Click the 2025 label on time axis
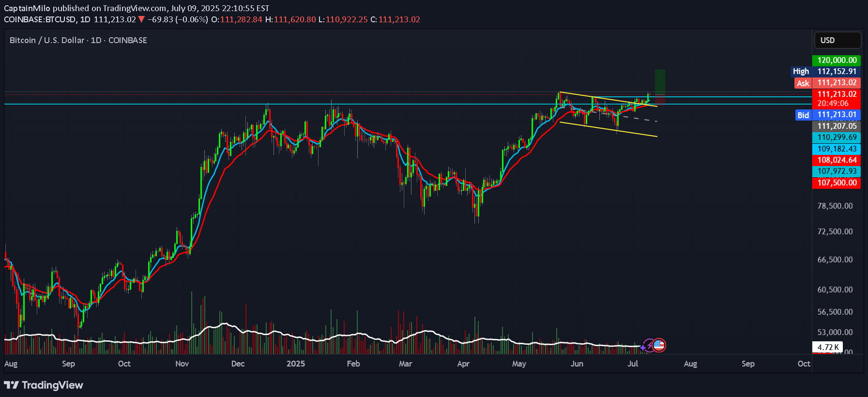This screenshot has width=868, height=397. [x=296, y=364]
